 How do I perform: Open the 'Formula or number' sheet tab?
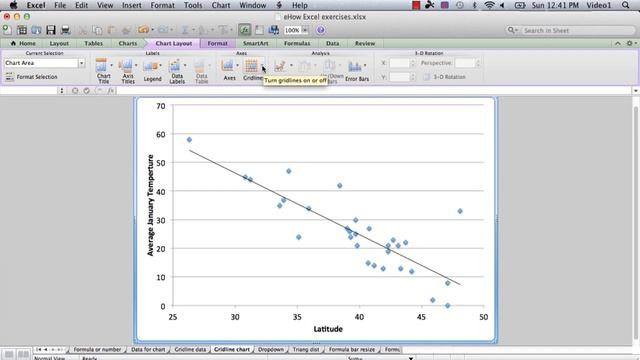pos(97,349)
